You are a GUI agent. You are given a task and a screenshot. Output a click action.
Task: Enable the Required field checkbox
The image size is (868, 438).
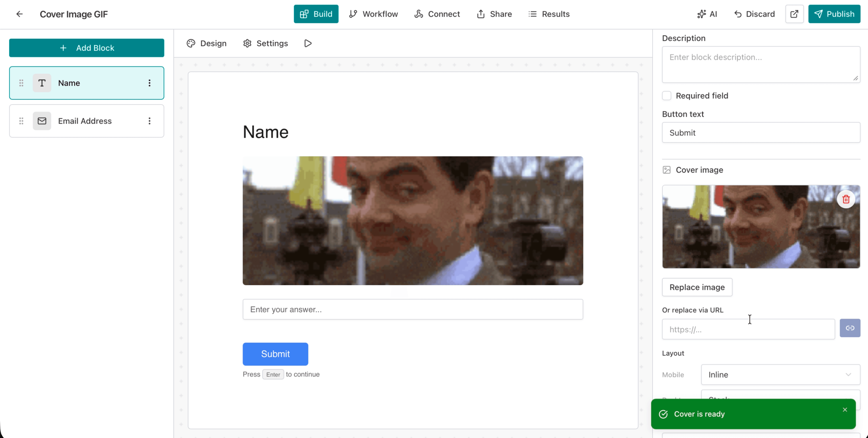pyautogui.click(x=666, y=96)
